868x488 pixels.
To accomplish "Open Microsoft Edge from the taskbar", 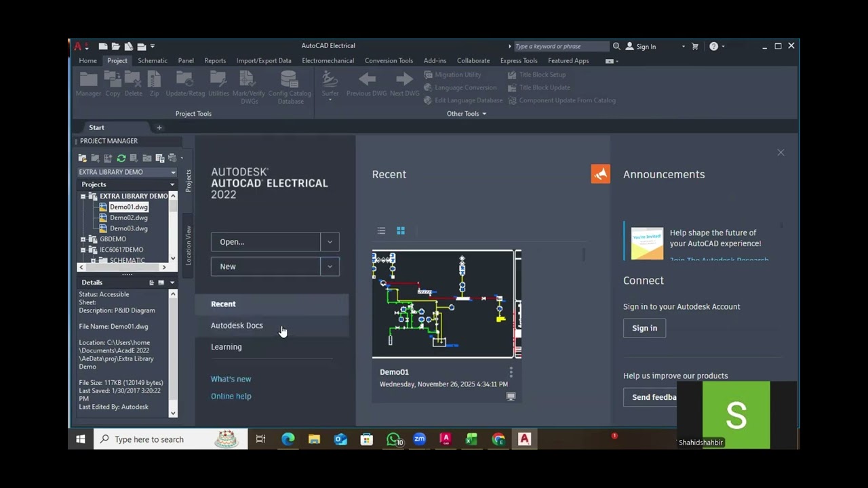I will pyautogui.click(x=288, y=439).
